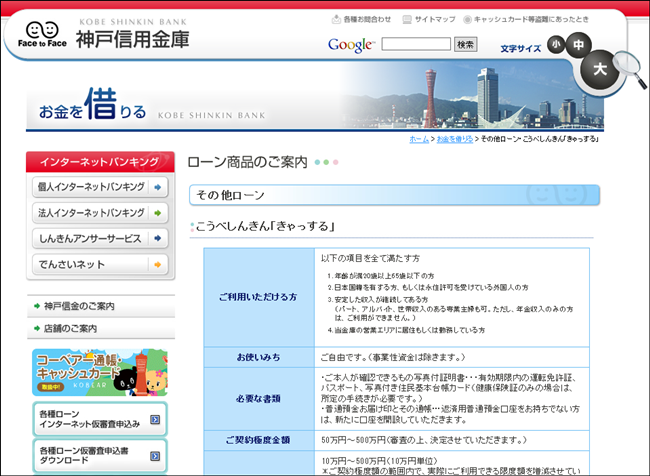The image size is (650, 476).
Task: Open the コーベアー通帳・キャッシュカード banner
Action: click(x=100, y=372)
